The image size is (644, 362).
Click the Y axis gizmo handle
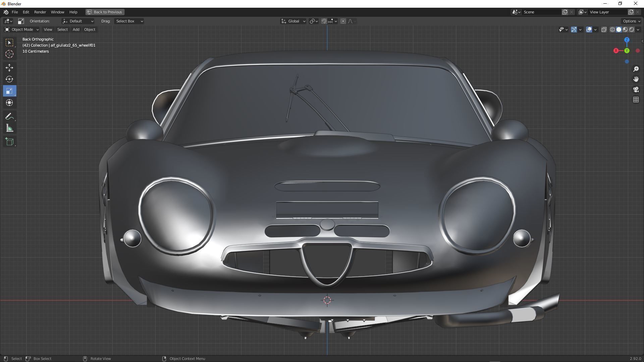[x=627, y=51]
